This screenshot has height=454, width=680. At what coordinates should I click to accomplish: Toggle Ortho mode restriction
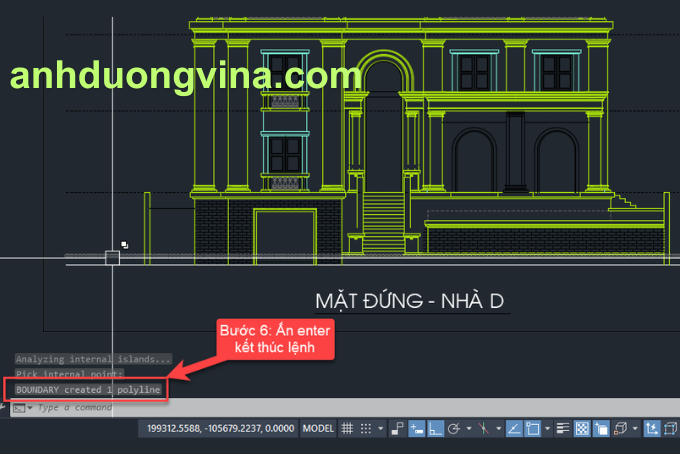[x=436, y=428]
